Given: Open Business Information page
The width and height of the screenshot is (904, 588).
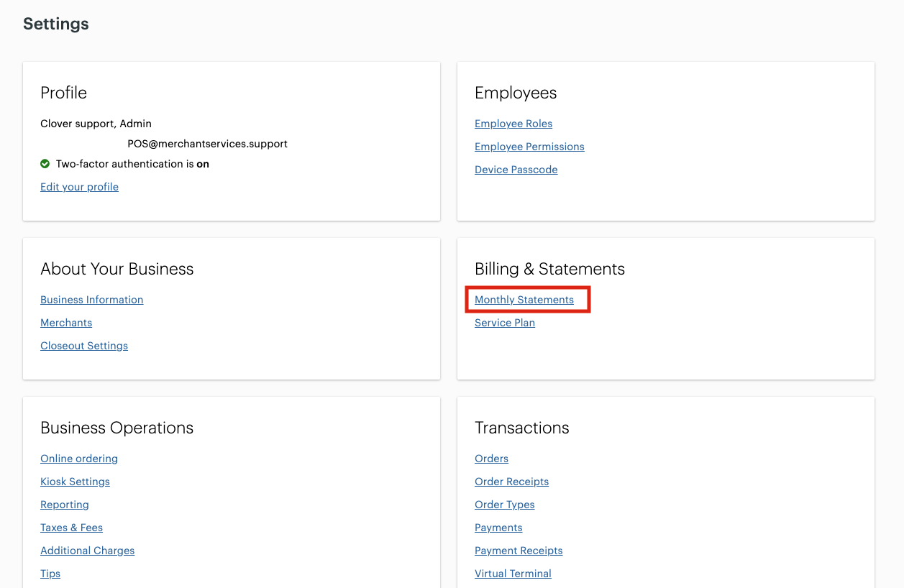Looking at the screenshot, I should (x=91, y=300).
